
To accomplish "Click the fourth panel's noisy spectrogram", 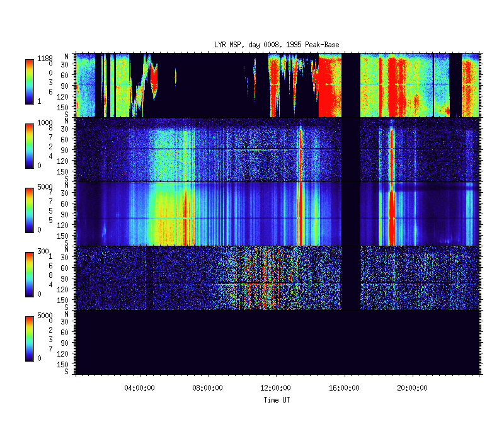I will [189, 277].
